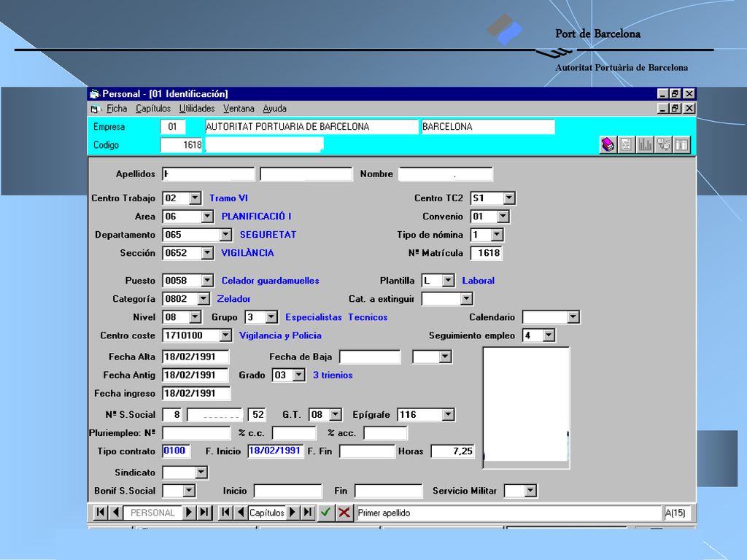Click the table columns toolbar icon
747x560 pixels.
coord(682,144)
